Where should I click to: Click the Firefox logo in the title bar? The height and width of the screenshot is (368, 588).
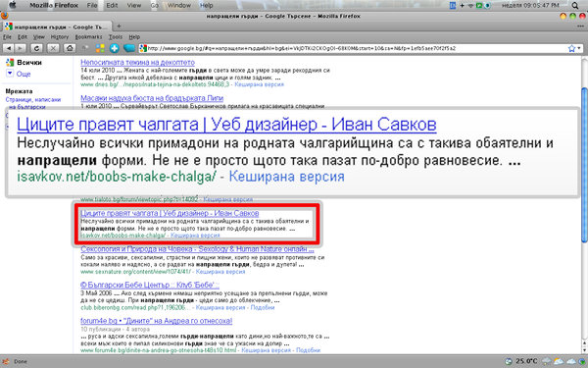5,16
